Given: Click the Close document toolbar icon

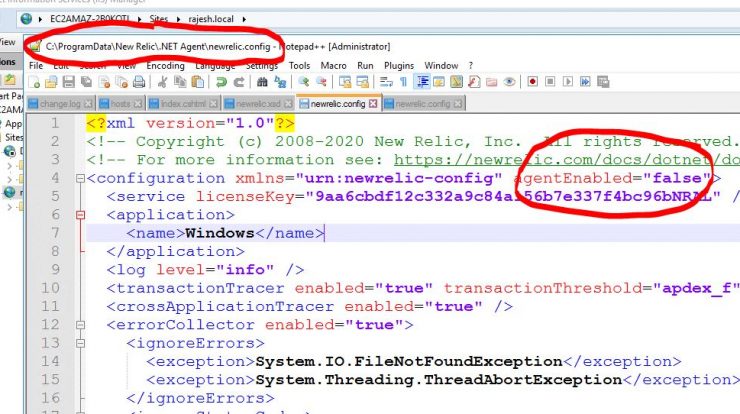Looking at the screenshot, I should click(x=104, y=82).
